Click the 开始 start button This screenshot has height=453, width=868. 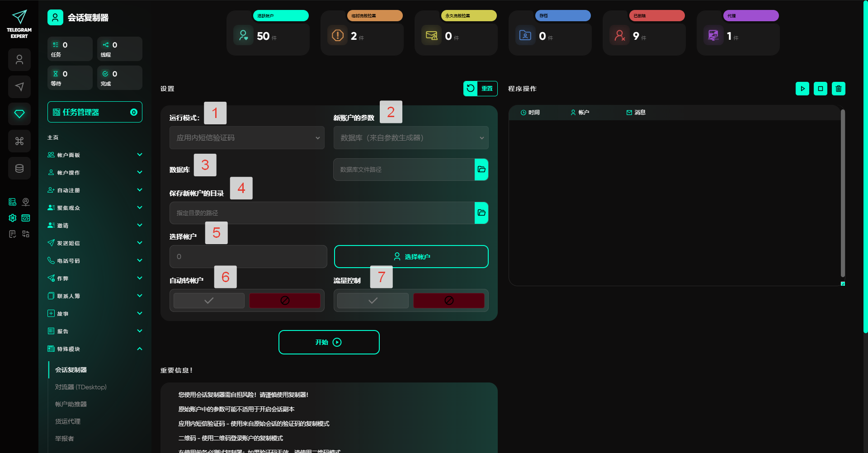pos(329,342)
